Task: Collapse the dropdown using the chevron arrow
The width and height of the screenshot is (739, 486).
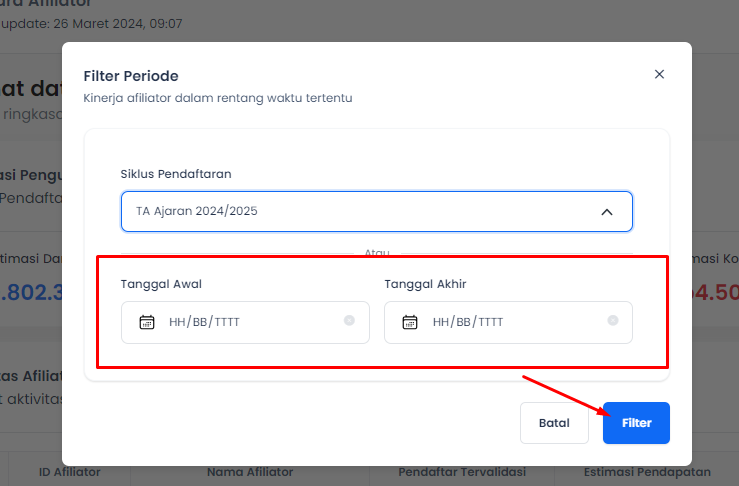Action: (607, 212)
